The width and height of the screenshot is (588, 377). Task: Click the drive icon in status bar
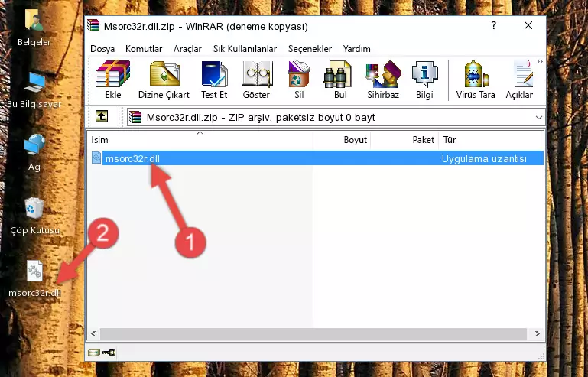tap(94, 353)
